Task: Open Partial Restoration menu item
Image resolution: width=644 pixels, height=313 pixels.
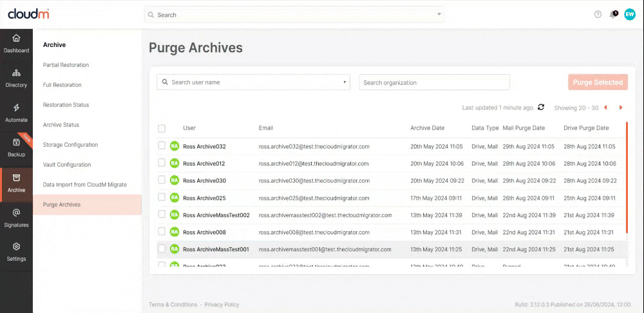Action: tap(66, 65)
